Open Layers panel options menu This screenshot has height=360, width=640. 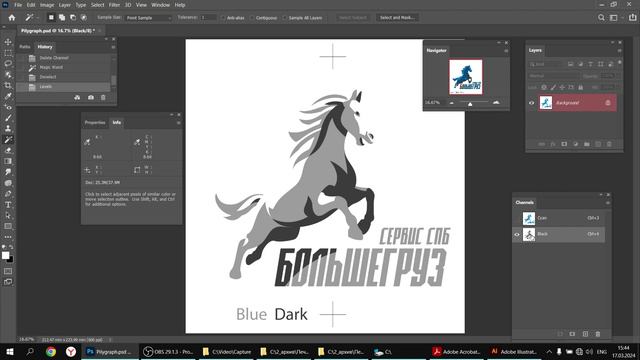(x=619, y=51)
